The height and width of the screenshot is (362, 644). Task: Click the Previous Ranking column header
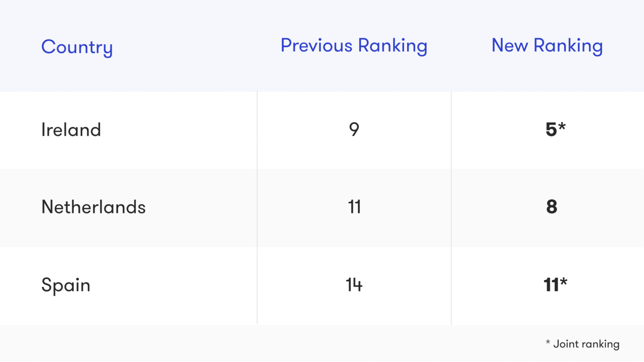(x=354, y=46)
